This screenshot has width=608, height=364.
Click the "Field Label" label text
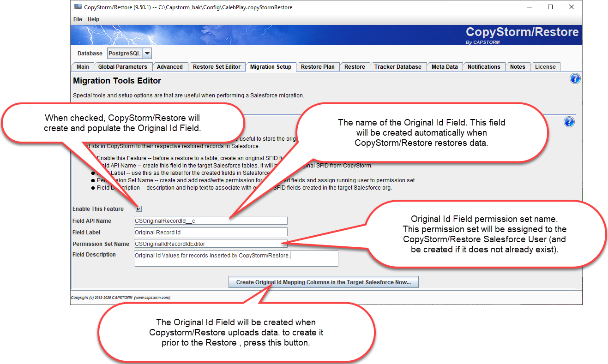pos(86,233)
